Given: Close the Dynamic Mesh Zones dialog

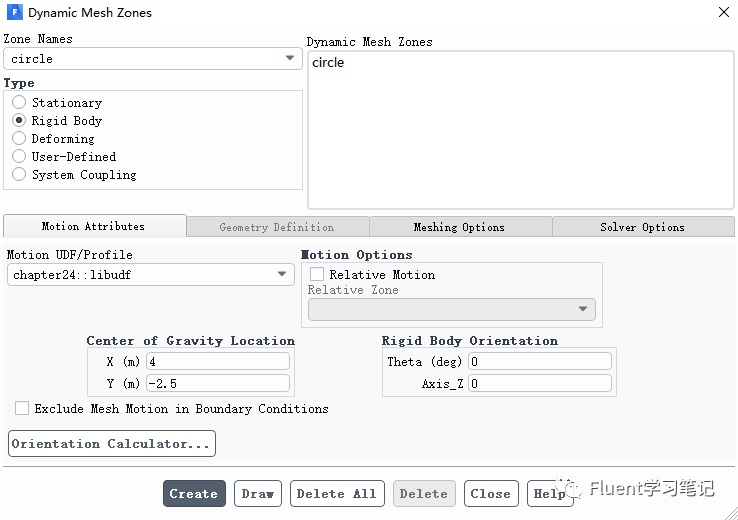Looking at the screenshot, I should 724,12.
